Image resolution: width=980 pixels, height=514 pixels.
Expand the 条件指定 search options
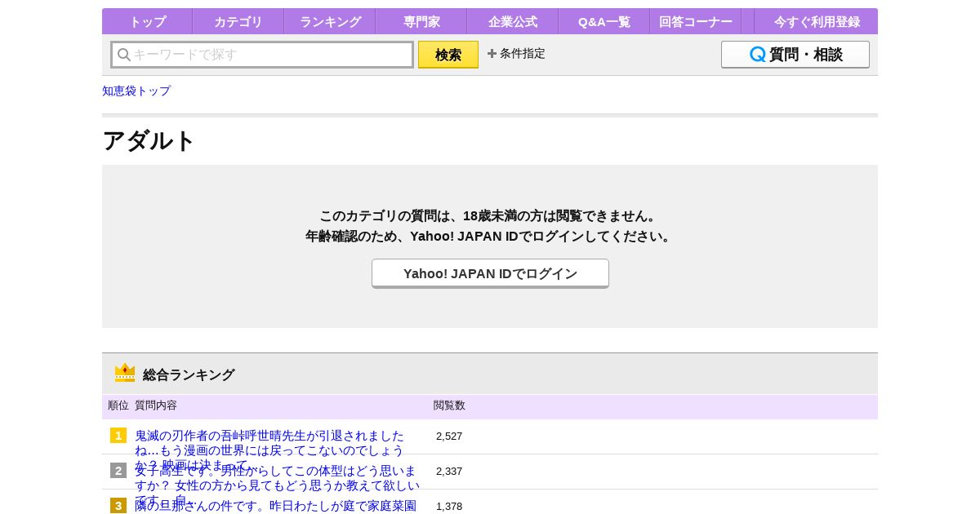[516, 54]
